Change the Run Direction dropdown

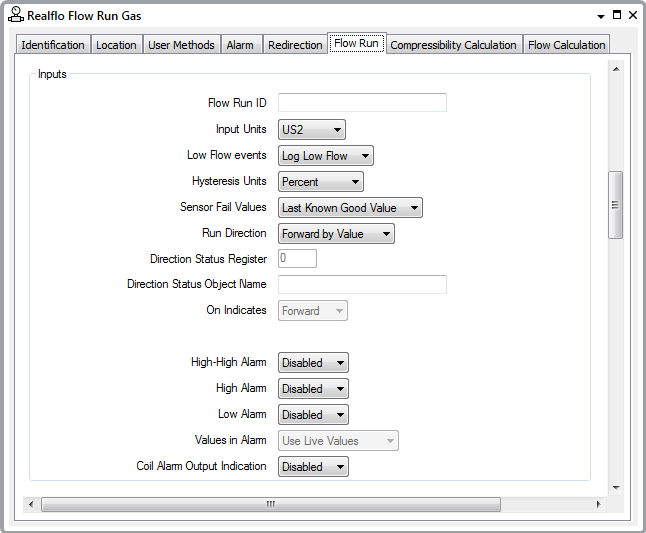pyautogui.click(x=336, y=234)
